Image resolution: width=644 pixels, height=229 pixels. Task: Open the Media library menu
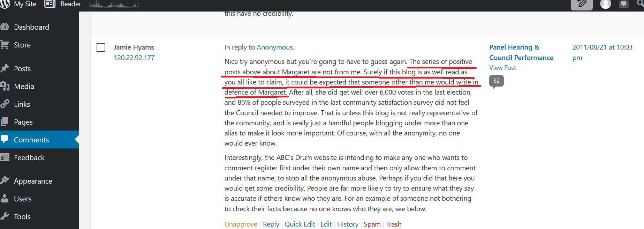coord(24,87)
